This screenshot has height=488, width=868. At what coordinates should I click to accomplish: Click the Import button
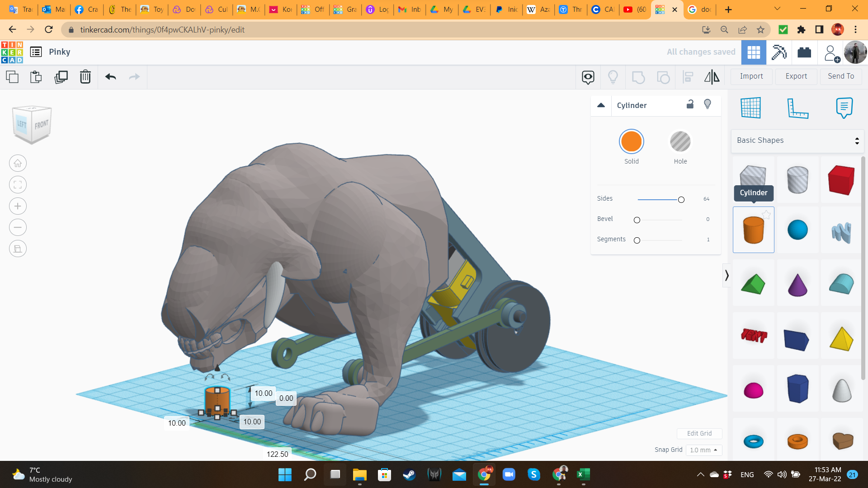(751, 76)
